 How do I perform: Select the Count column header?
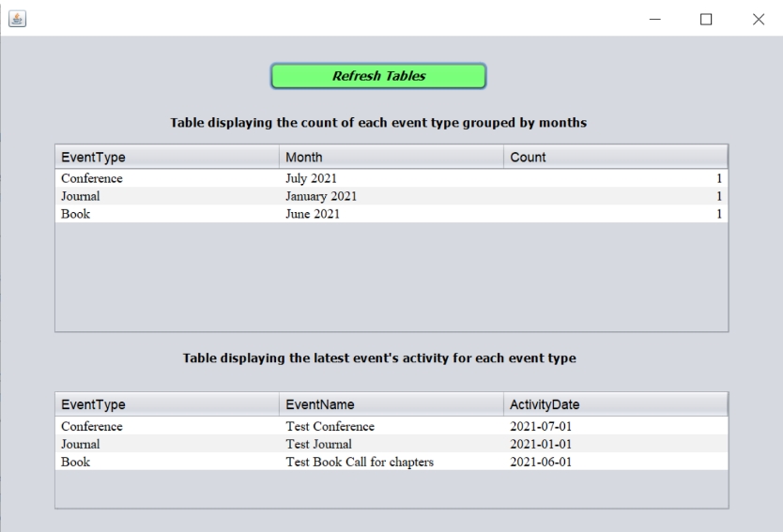616,158
